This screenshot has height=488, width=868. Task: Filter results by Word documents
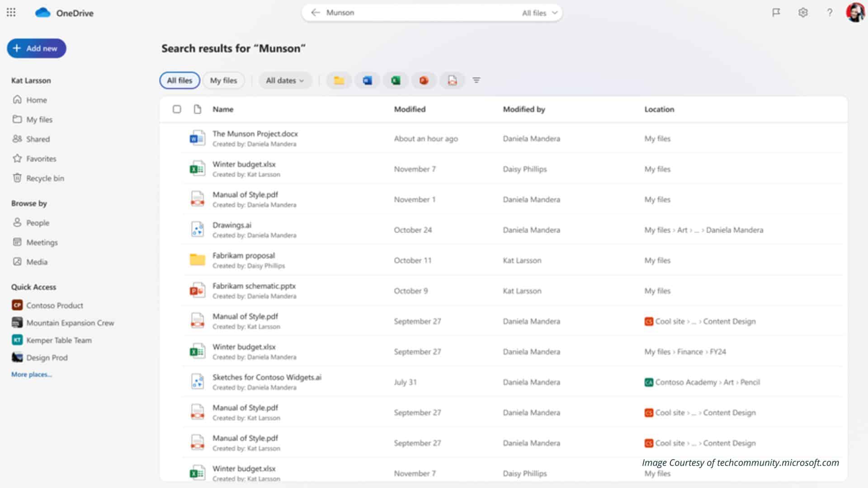pos(367,80)
